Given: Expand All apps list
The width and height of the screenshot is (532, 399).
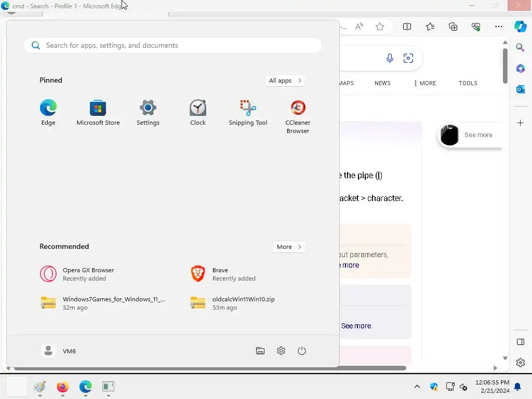Looking at the screenshot, I should tap(285, 81).
